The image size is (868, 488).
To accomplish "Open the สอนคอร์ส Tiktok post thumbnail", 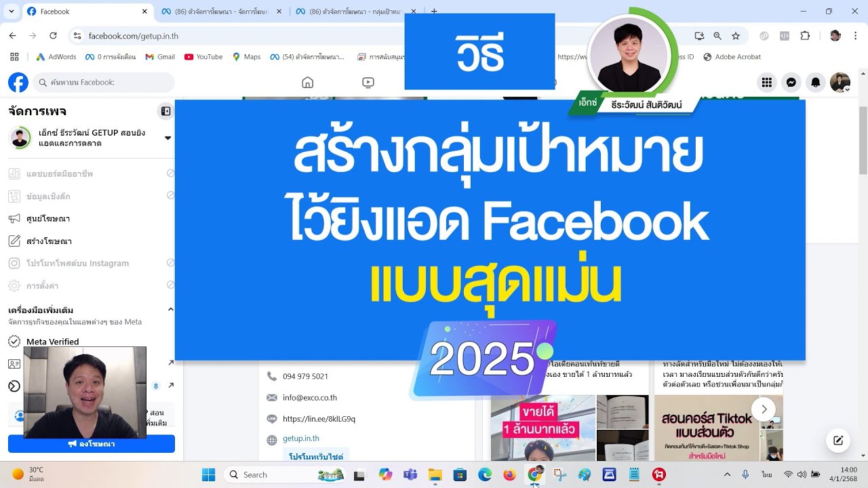I will coord(706,428).
